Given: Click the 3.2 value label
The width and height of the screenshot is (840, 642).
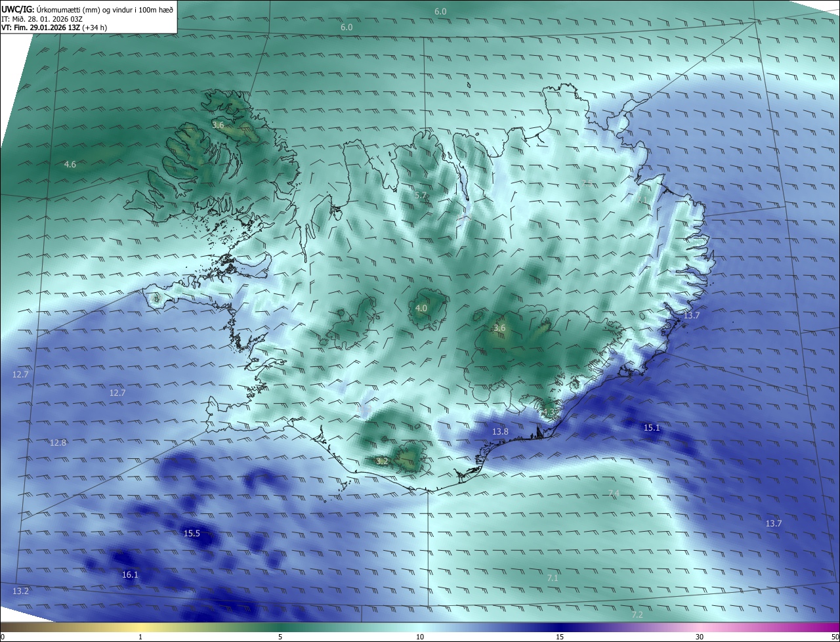Looking at the screenshot, I should (383, 461).
